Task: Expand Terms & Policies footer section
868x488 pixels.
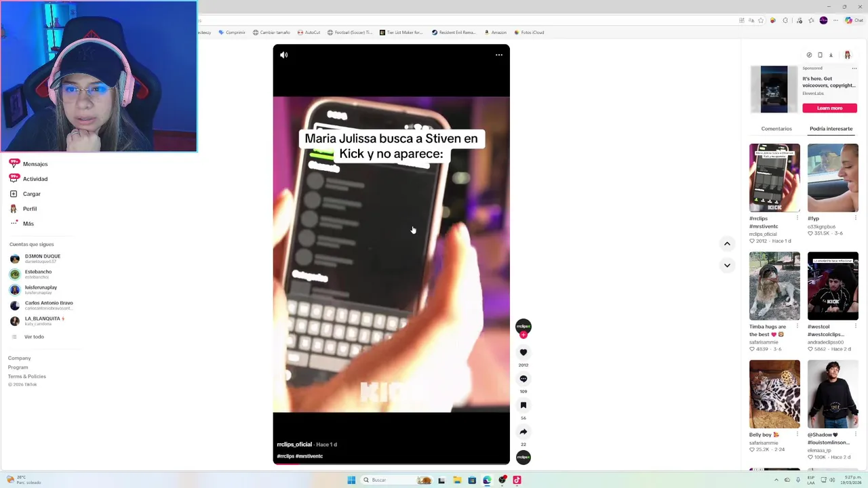Action: coord(27,376)
